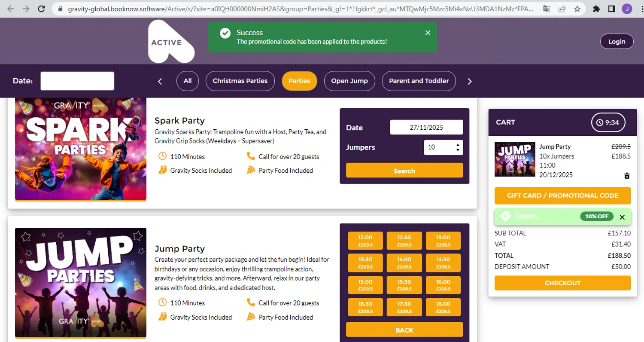The image size is (644, 342).
Task: Click Spark Party phone icon
Action: (x=251, y=156)
